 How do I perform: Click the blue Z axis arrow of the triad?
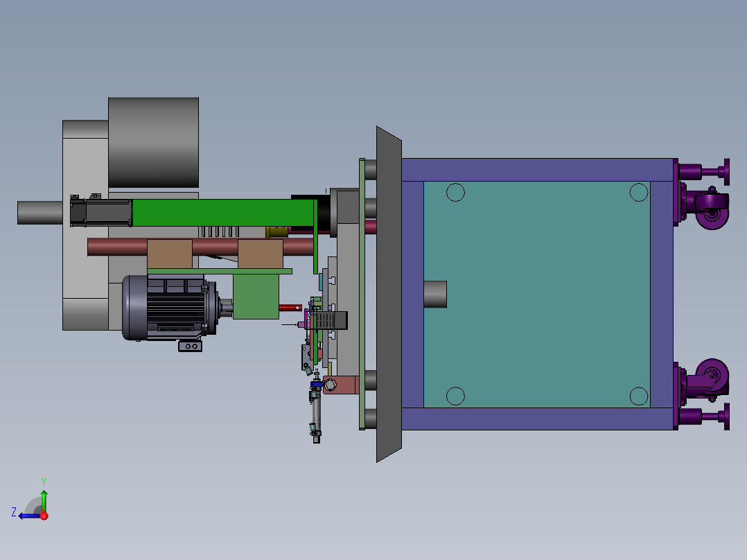click(30, 516)
